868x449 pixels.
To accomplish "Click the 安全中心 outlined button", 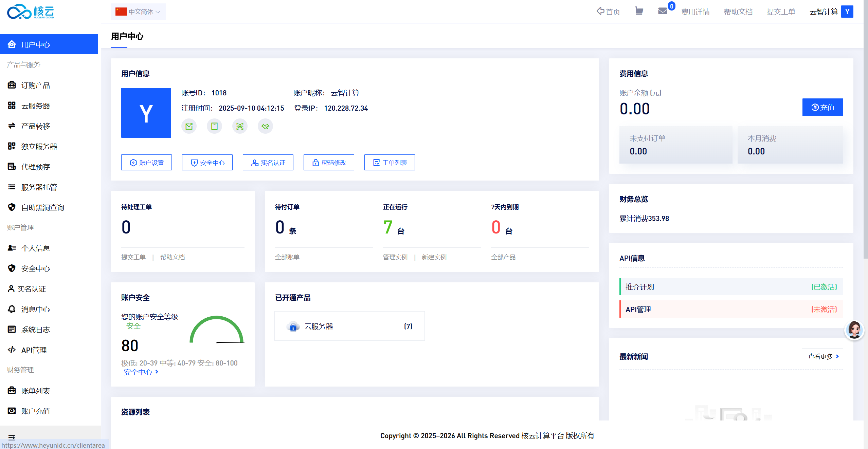I will (207, 163).
